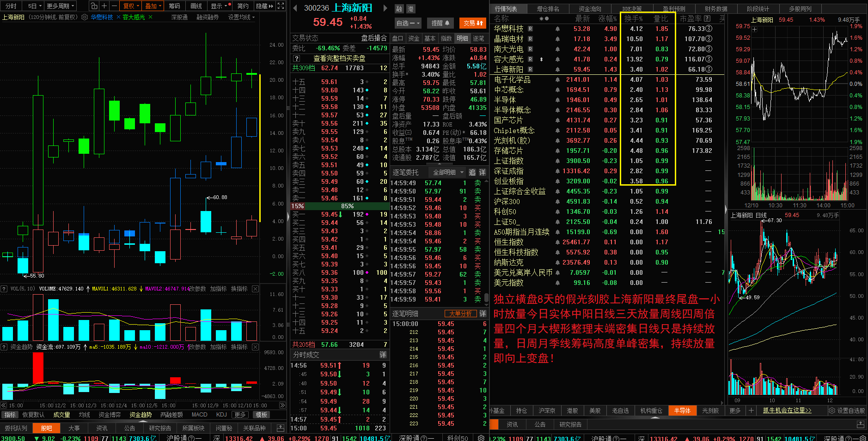Click pop-out icon in right bottom panel

point(860,424)
